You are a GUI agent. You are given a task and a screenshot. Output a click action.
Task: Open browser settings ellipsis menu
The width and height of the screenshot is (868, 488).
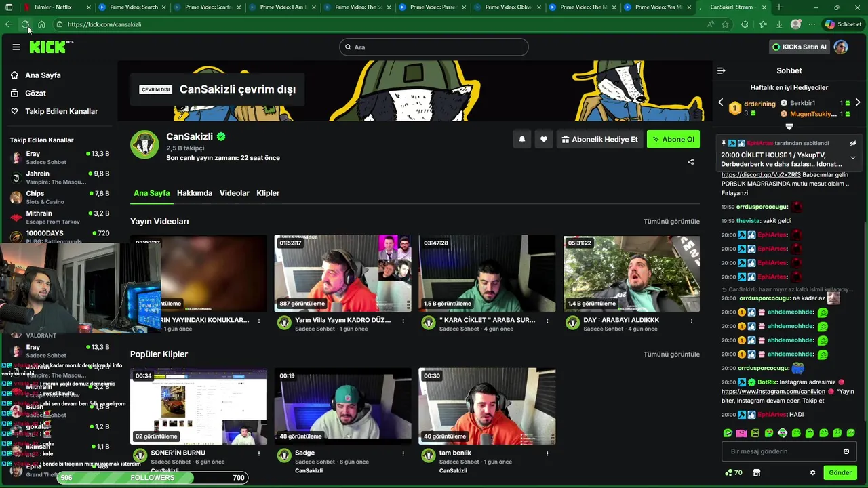click(x=813, y=24)
